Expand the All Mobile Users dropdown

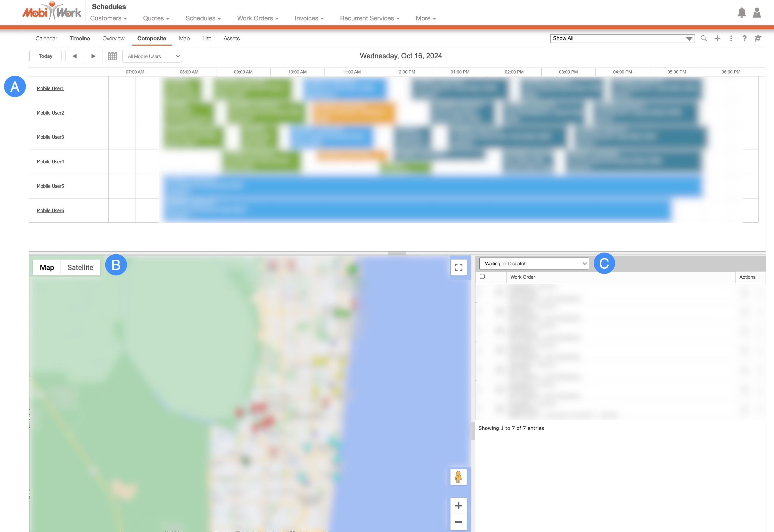152,56
